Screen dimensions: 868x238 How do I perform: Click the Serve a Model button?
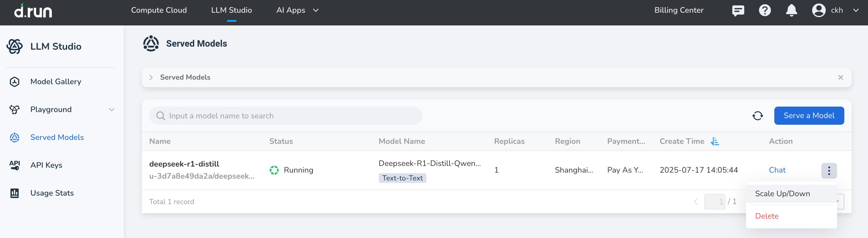coord(809,116)
